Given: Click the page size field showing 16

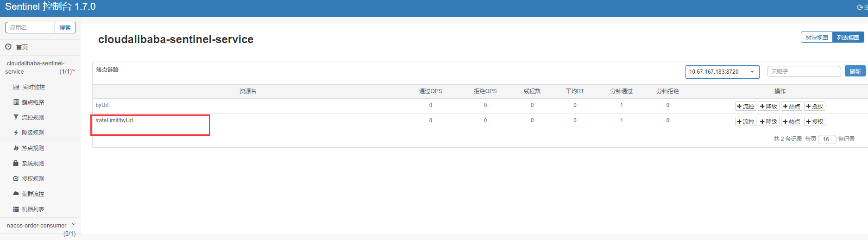Looking at the screenshot, I should pyautogui.click(x=827, y=139).
